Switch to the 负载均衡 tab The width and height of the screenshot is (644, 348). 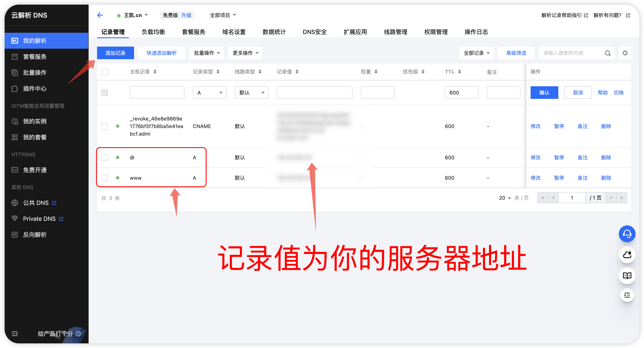click(x=153, y=32)
